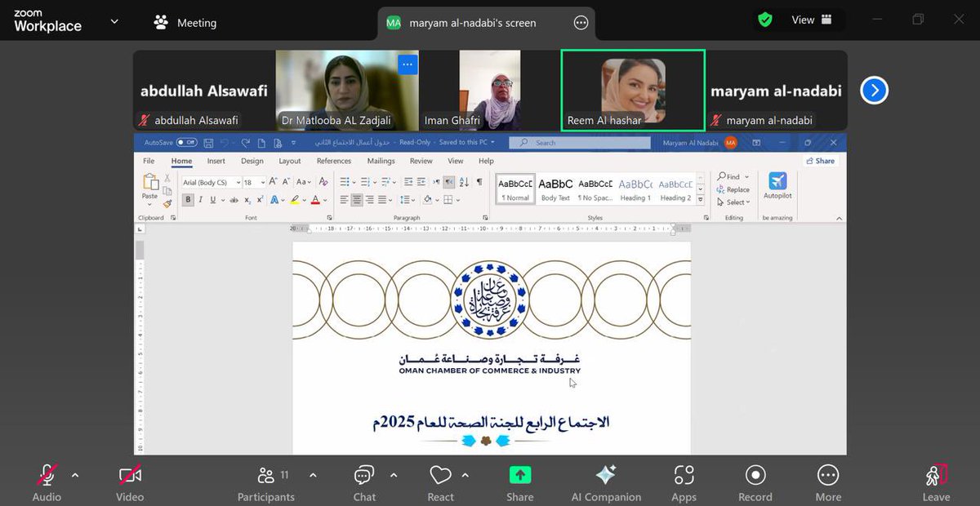The width and height of the screenshot is (980, 506).
Task: Select the text highlight color tool
Action: pyautogui.click(x=293, y=201)
